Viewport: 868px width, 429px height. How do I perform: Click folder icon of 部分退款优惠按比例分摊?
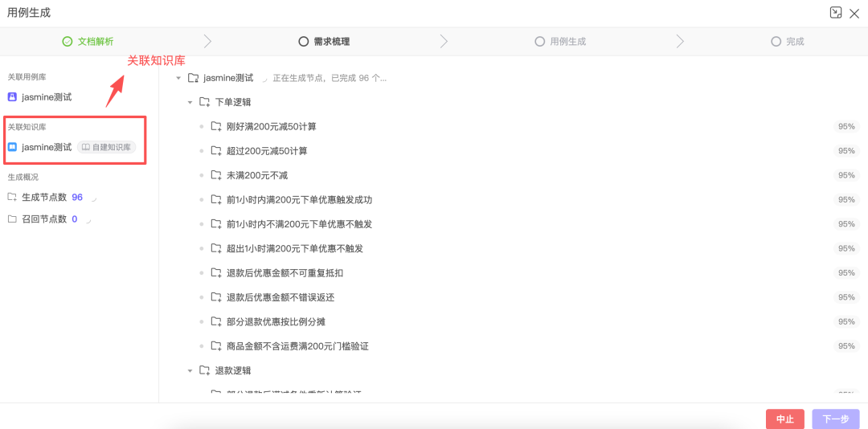(x=216, y=321)
